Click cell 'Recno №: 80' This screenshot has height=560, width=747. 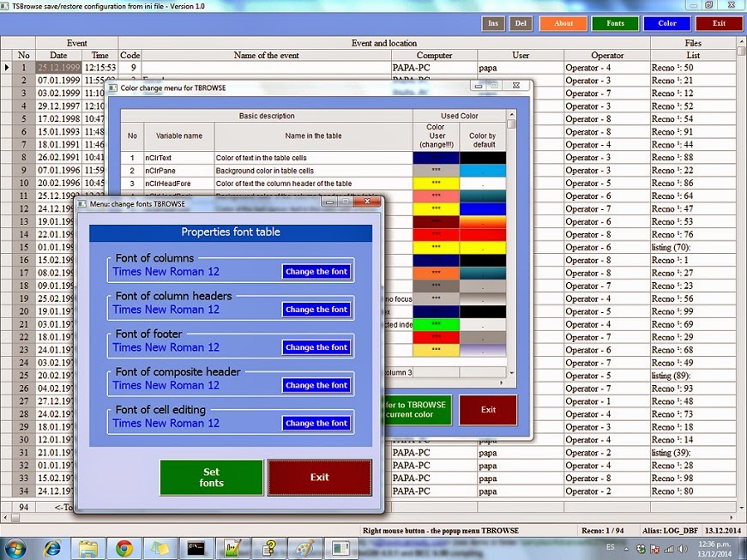coord(694,491)
